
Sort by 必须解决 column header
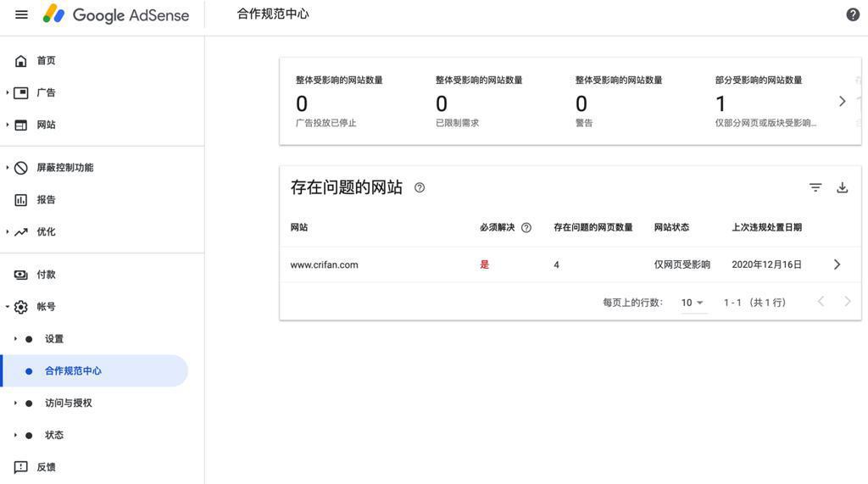click(497, 228)
